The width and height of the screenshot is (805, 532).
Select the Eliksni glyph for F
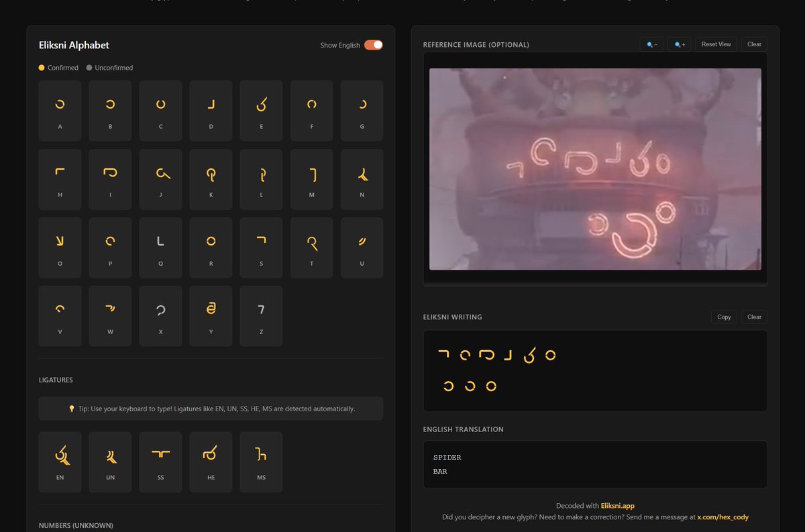point(311,111)
